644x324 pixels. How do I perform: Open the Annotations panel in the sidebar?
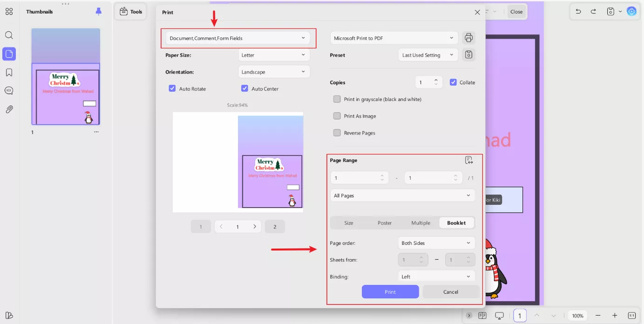coord(9,90)
